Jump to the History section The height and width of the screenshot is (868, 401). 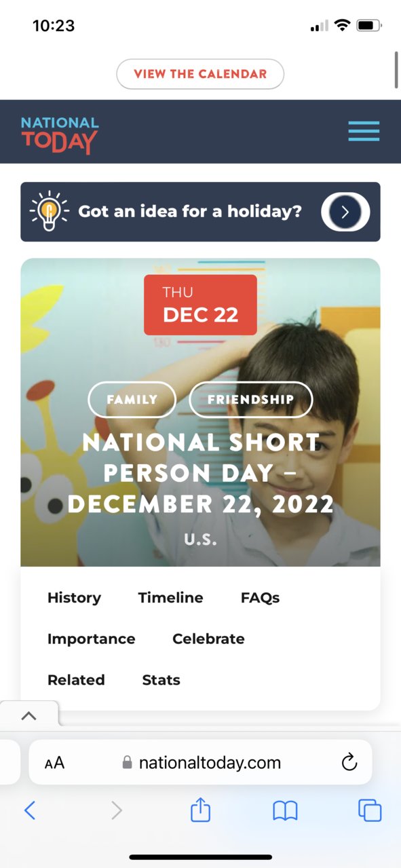74,598
